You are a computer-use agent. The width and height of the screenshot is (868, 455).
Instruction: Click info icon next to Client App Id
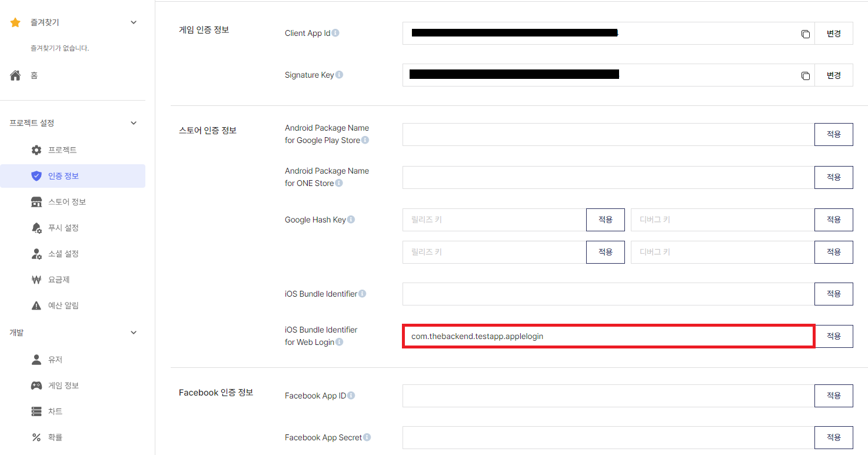335,33
